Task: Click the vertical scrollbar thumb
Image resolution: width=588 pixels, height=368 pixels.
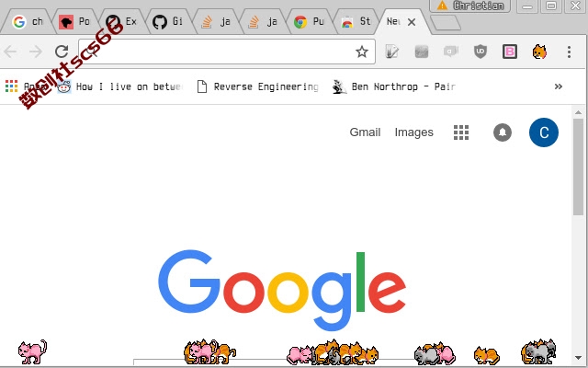Action: [578, 167]
